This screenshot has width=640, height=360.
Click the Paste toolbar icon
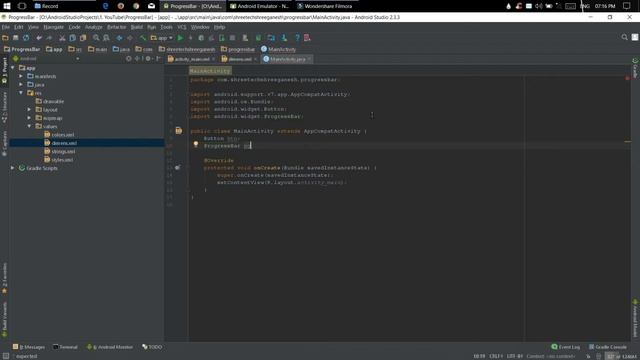(83, 38)
